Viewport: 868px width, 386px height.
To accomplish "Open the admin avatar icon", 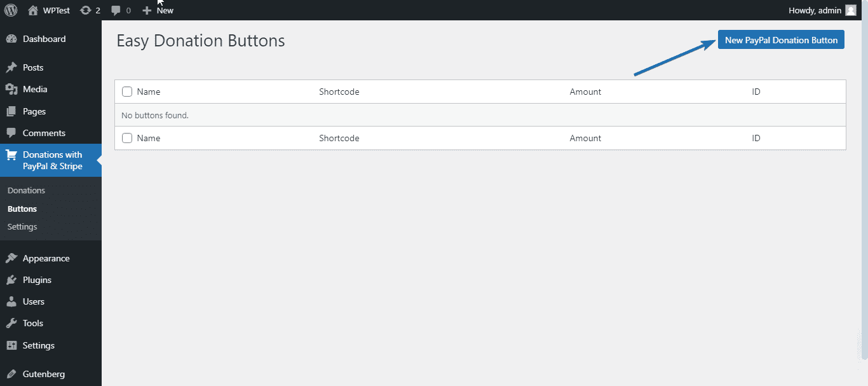I will [x=851, y=10].
